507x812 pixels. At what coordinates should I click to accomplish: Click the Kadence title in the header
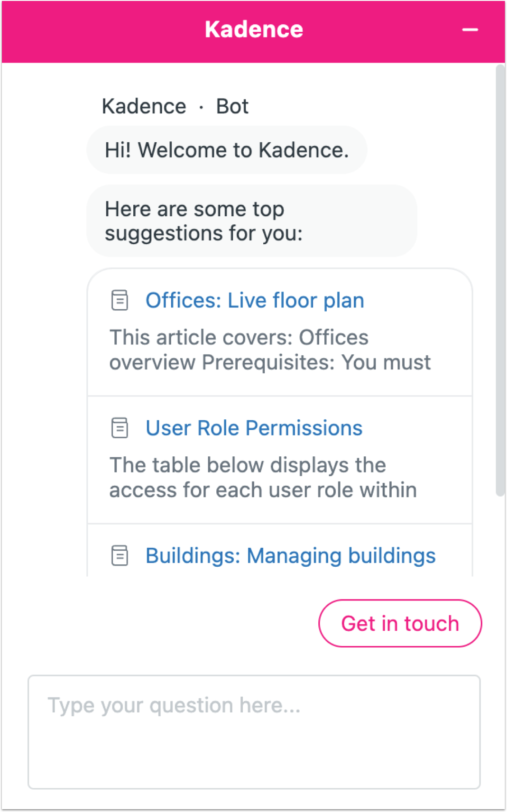254,29
